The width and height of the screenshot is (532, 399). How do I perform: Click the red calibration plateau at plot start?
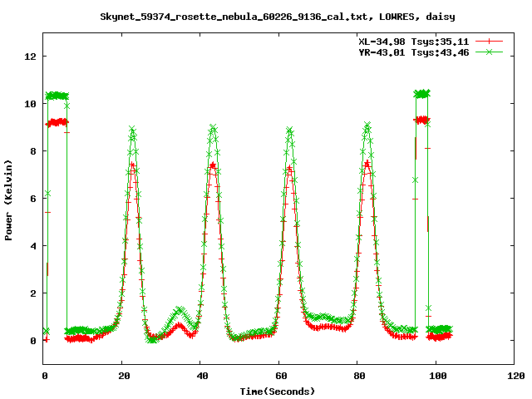[57, 122]
